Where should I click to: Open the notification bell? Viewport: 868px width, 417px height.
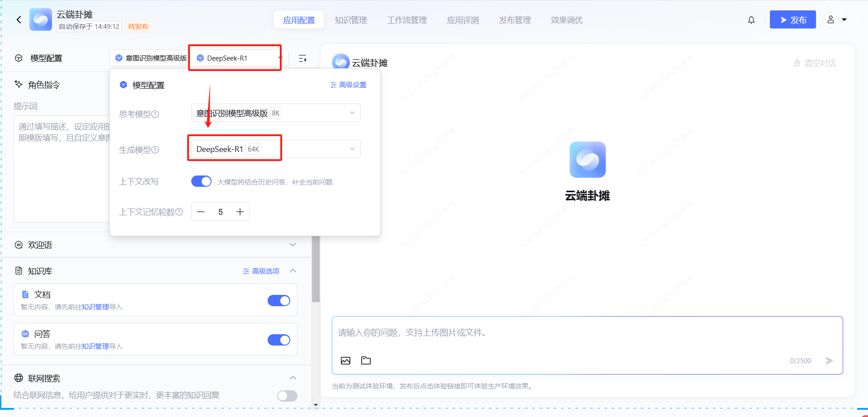751,20
